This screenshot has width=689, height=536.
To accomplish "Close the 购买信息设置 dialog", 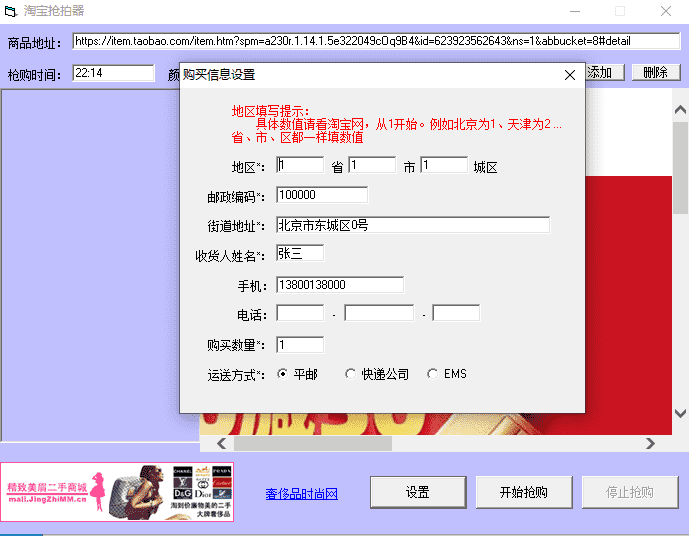I will click(x=570, y=75).
